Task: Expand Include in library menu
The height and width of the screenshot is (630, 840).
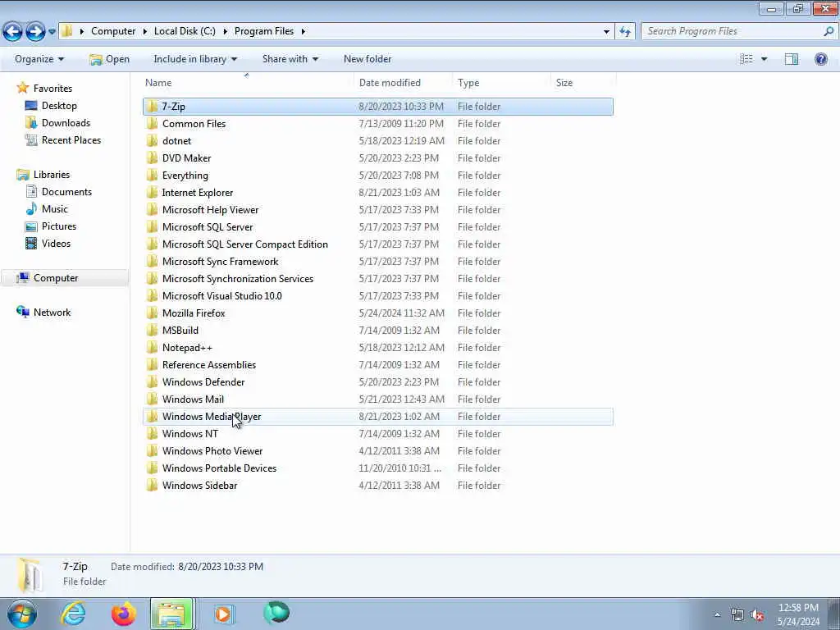Action: tap(195, 59)
